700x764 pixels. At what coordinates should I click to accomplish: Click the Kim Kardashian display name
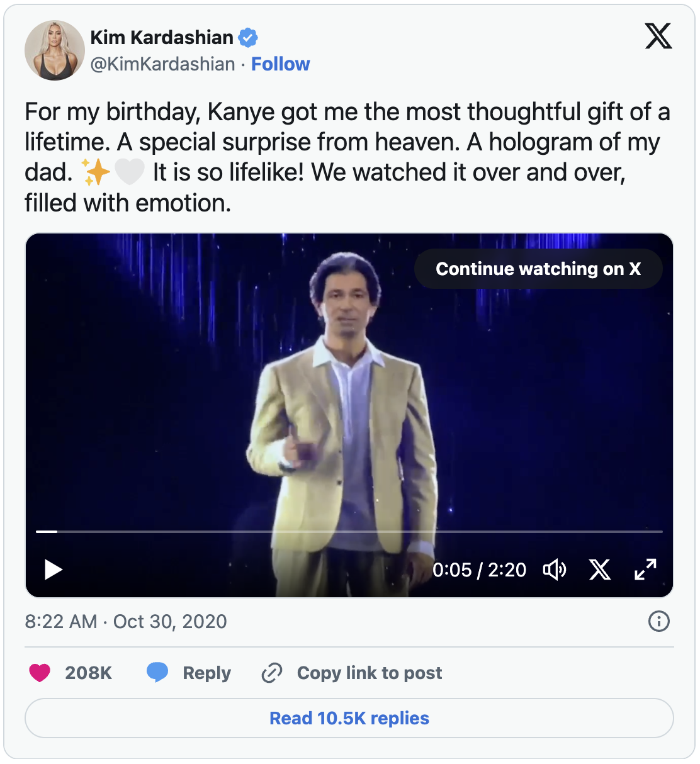162,38
